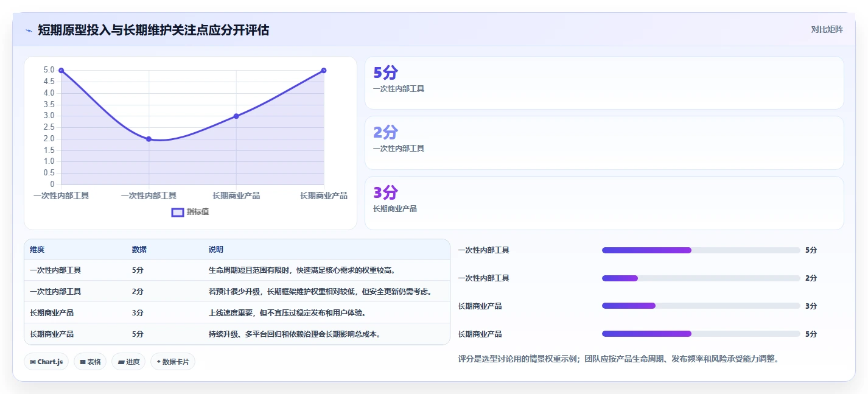
Task: Click the 说明 column header
Action: coord(216,250)
